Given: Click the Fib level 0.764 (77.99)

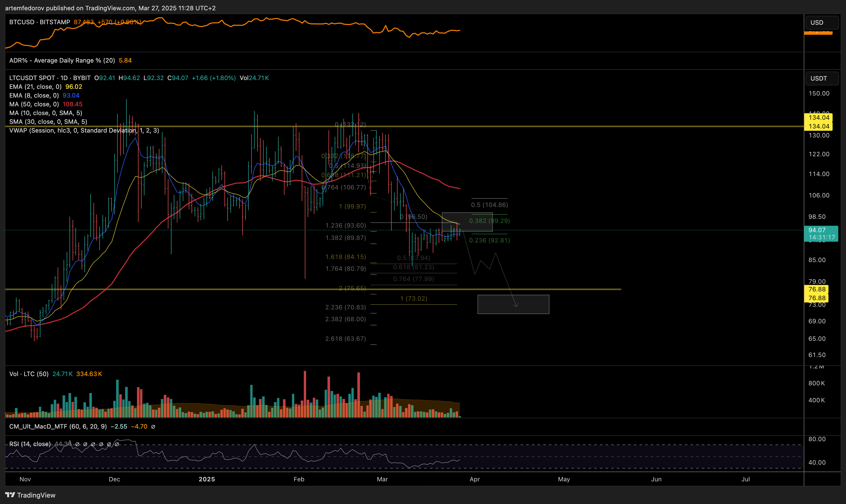Looking at the screenshot, I should pyautogui.click(x=414, y=279).
